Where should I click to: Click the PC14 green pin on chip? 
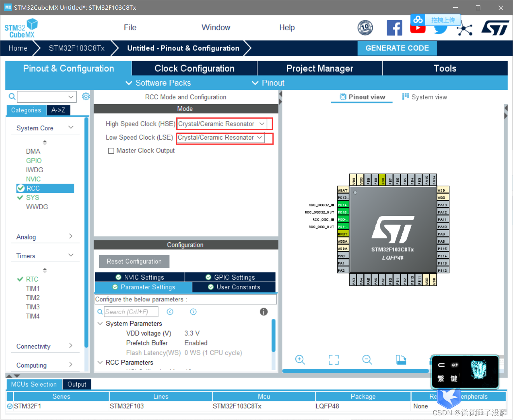(x=343, y=205)
